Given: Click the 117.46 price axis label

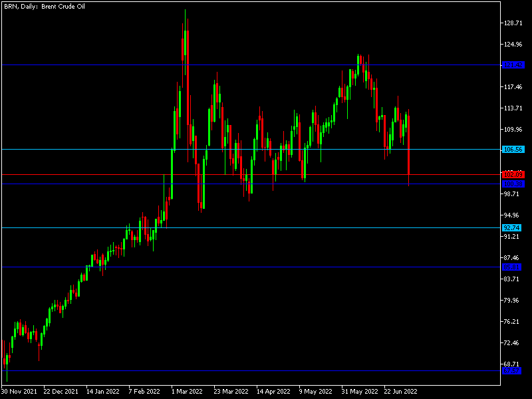Looking at the screenshot, I should click(x=513, y=87).
